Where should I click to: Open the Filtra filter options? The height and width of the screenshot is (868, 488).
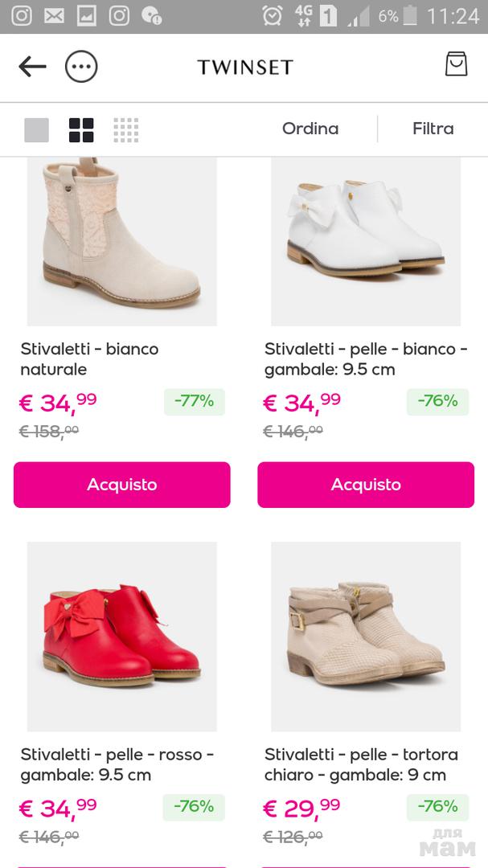[433, 129]
